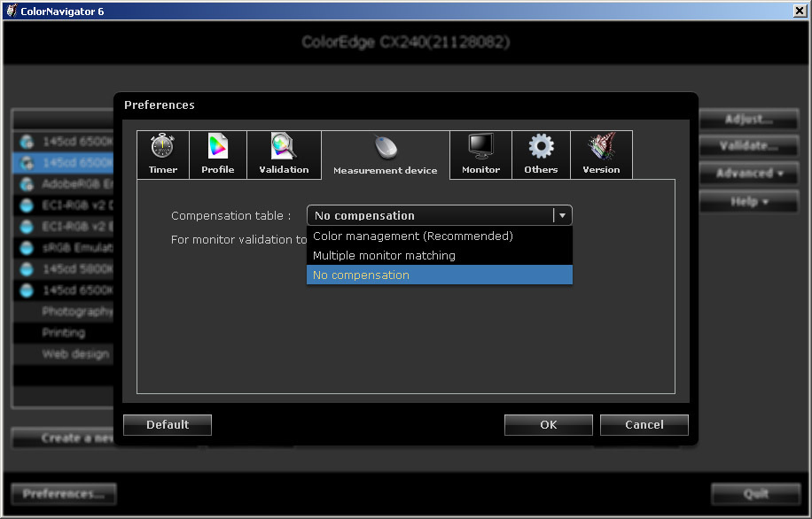Viewport: 812px width, 519px height.
Task: Show the Version tab butterfly icon
Action: point(601,155)
